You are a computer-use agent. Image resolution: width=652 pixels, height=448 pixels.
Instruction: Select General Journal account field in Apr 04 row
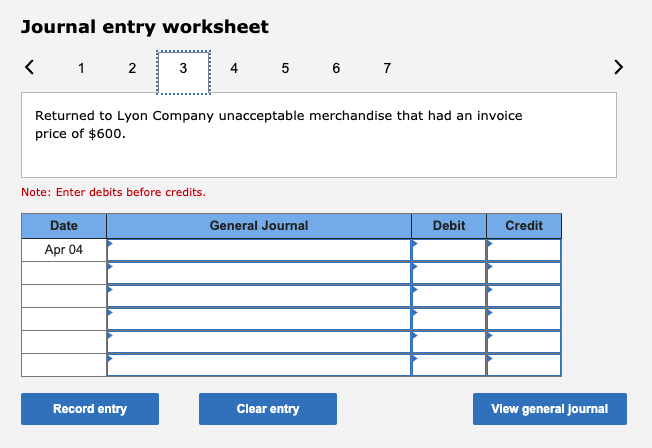(259, 250)
